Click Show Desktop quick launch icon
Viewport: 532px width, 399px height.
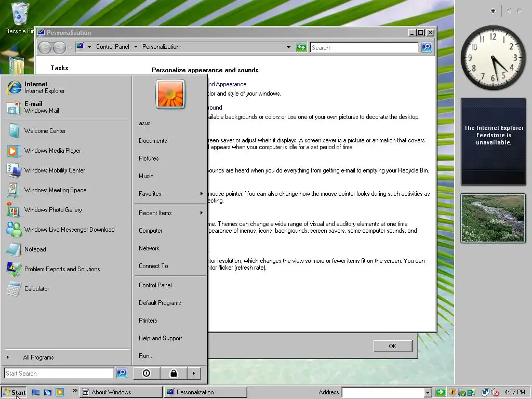pyautogui.click(x=36, y=392)
